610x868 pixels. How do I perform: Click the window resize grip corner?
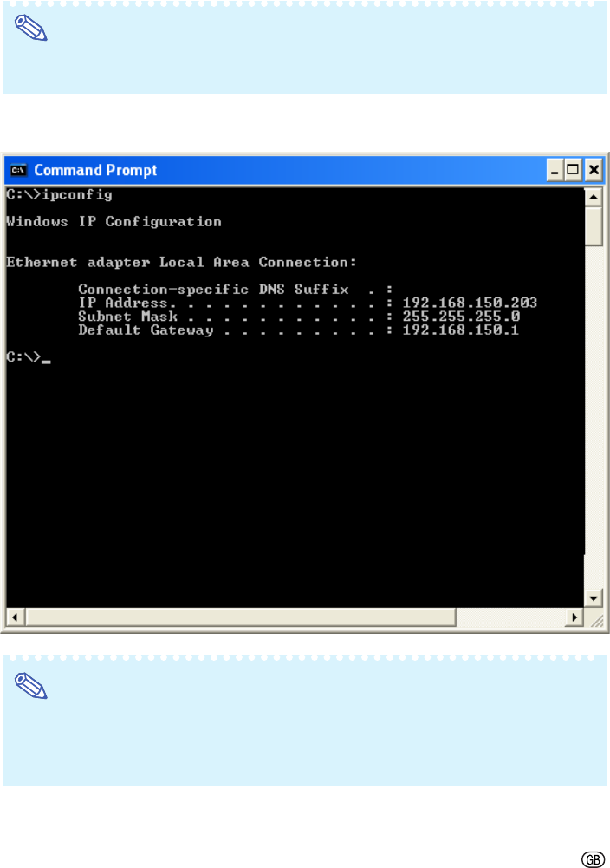coord(596,619)
